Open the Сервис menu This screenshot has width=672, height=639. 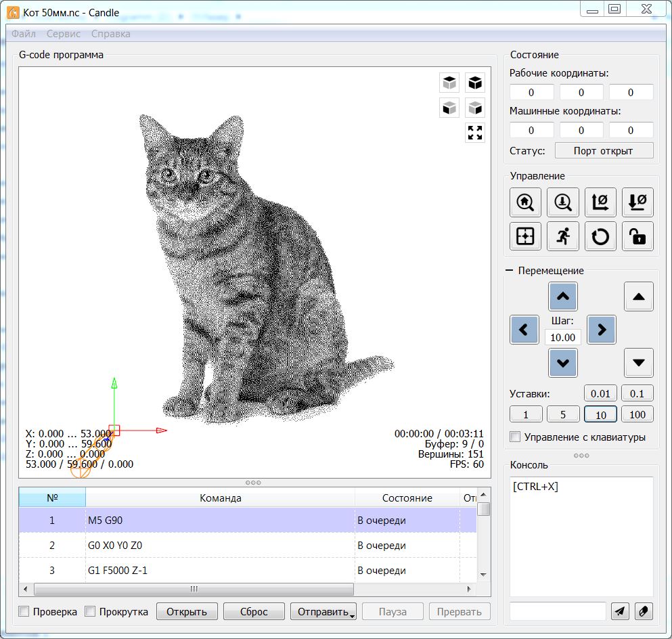tap(64, 34)
